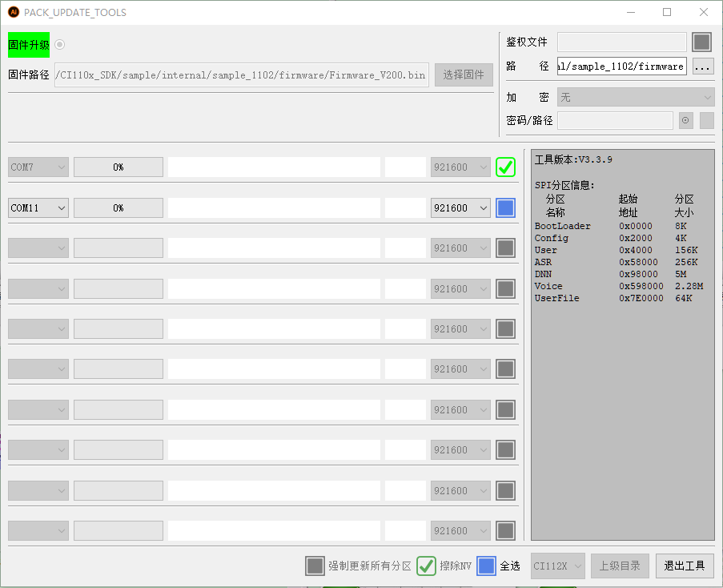Open the last row empty port dropdown
723x588 pixels.
(38, 531)
